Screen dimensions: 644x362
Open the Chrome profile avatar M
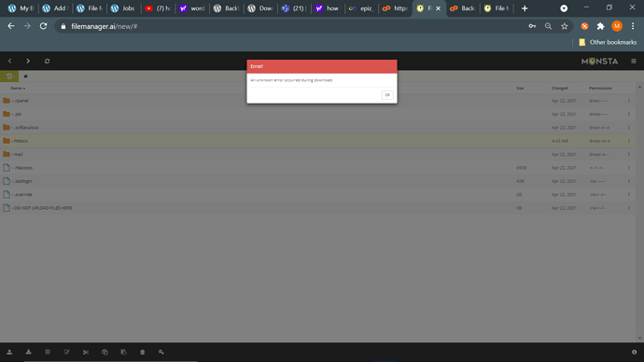(x=617, y=26)
